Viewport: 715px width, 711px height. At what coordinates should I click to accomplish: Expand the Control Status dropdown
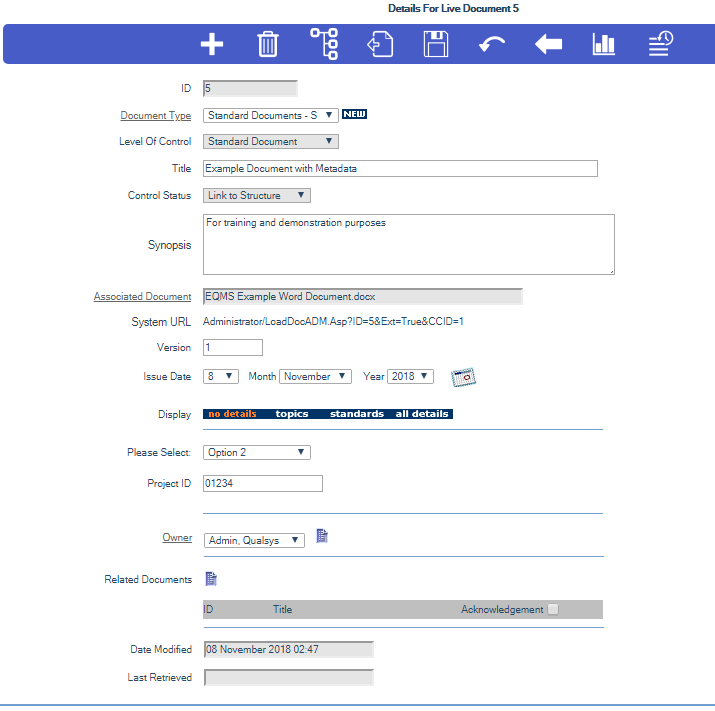[x=257, y=195]
